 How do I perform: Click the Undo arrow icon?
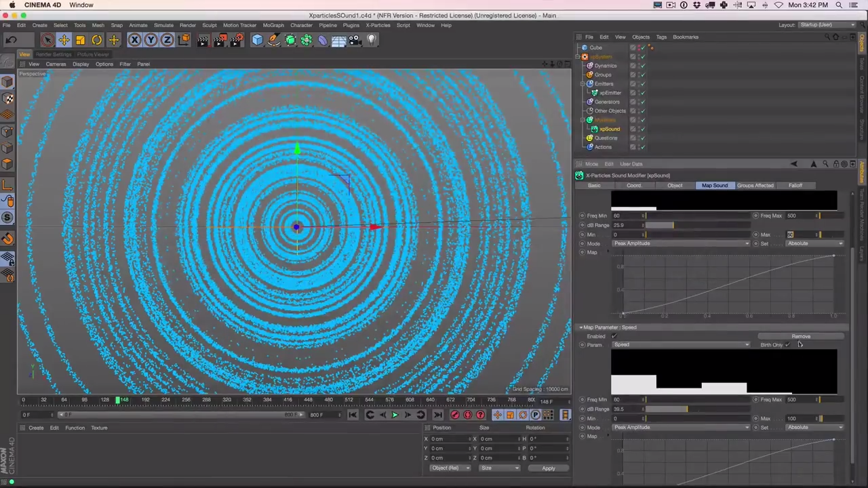click(x=11, y=40)
